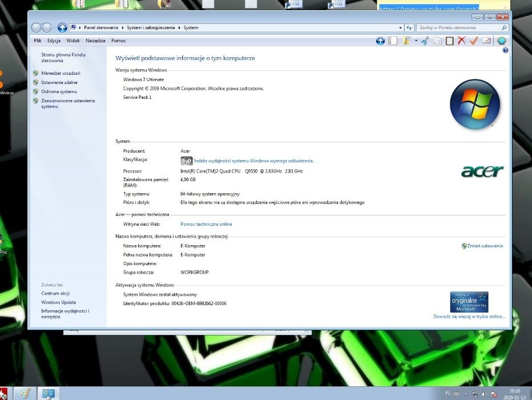
Task: Click the product ID 00426-OEM-8992662-00006
Action: [x=199, y=303]
